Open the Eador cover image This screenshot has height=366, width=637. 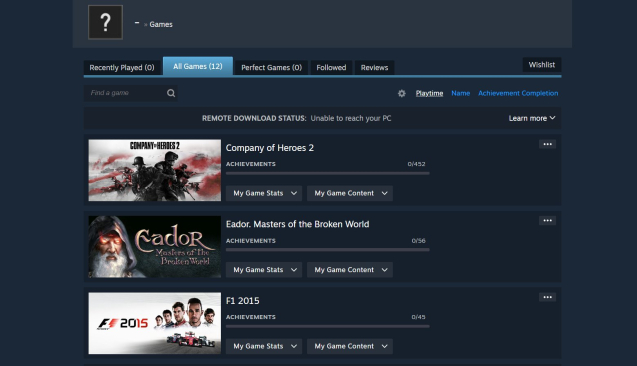coord(155,247)
